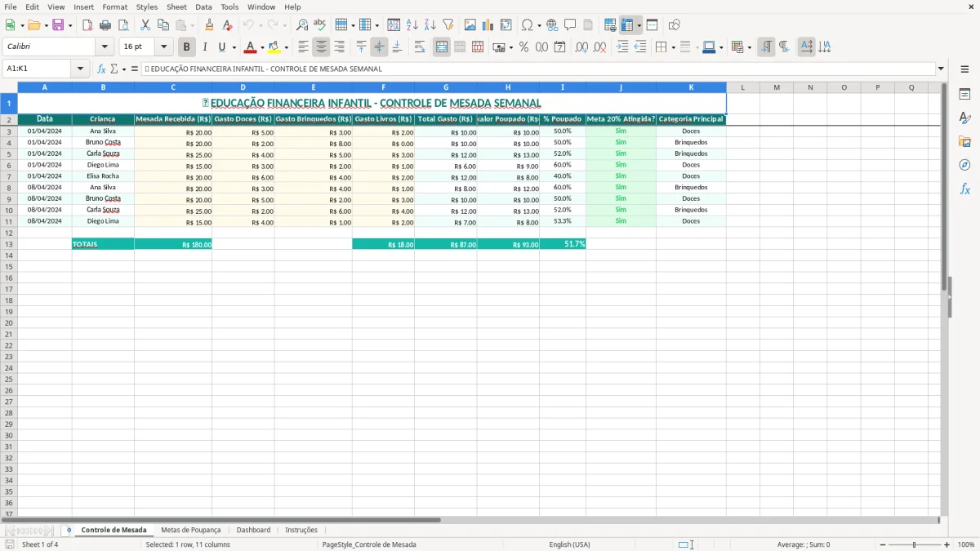The height and width of the screenshot is (551, 980).
Task: Open Find and Replace
Action: tap(302, 25)
